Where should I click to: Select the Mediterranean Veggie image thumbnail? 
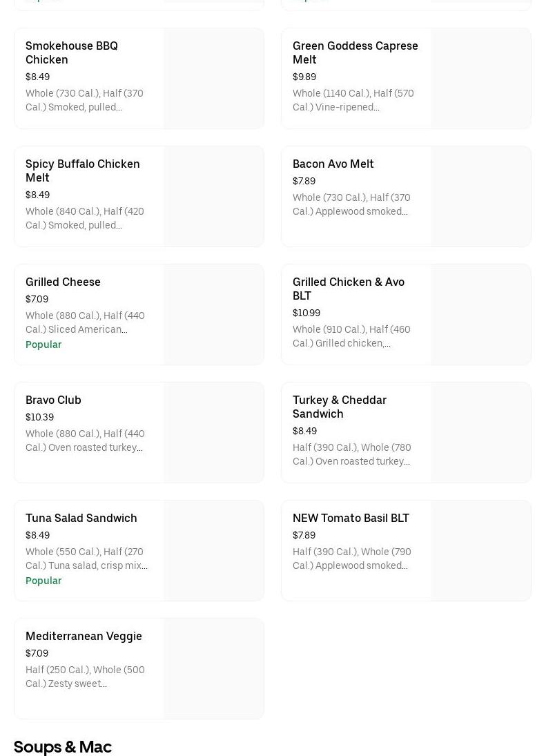[213, 668]
